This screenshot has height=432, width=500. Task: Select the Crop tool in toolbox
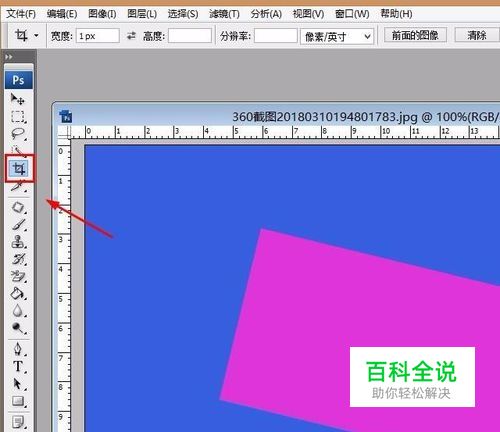(x=19, y=168)
